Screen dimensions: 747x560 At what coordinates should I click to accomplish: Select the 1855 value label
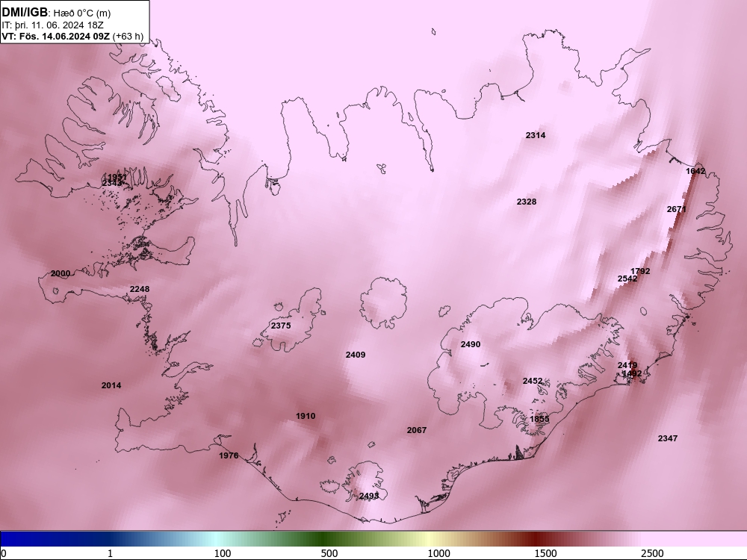(x=539, y=419)
